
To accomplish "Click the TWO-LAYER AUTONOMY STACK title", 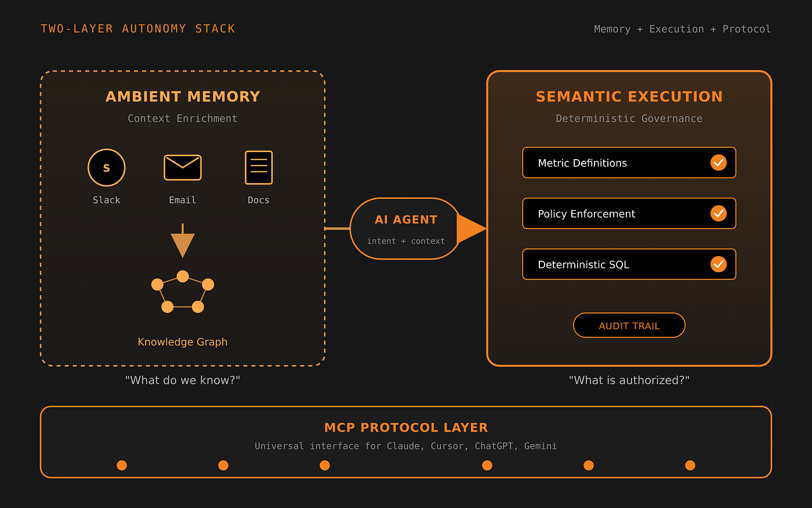I will tap(138, 28).
